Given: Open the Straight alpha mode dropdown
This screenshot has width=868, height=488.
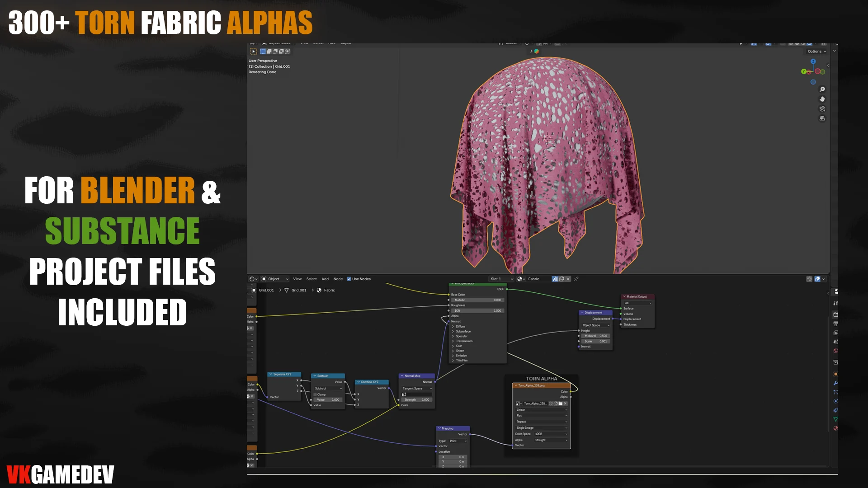Looking at the screenshot, I should coord(551,440).
